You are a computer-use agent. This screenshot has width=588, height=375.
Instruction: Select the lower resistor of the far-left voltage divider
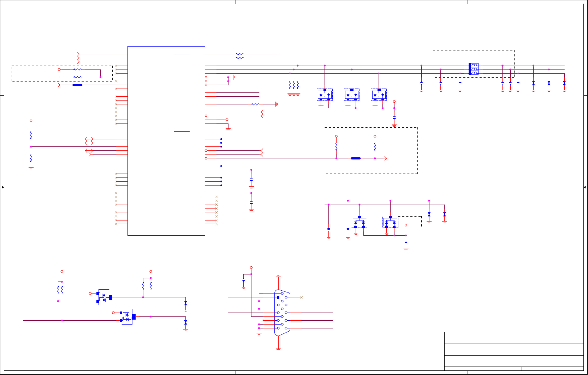coord(31,158)
